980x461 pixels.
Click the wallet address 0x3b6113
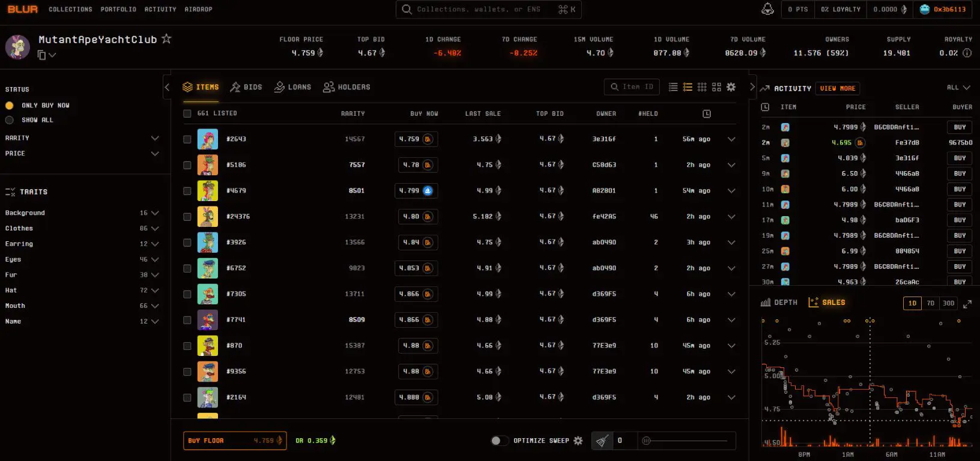[949, 10]
